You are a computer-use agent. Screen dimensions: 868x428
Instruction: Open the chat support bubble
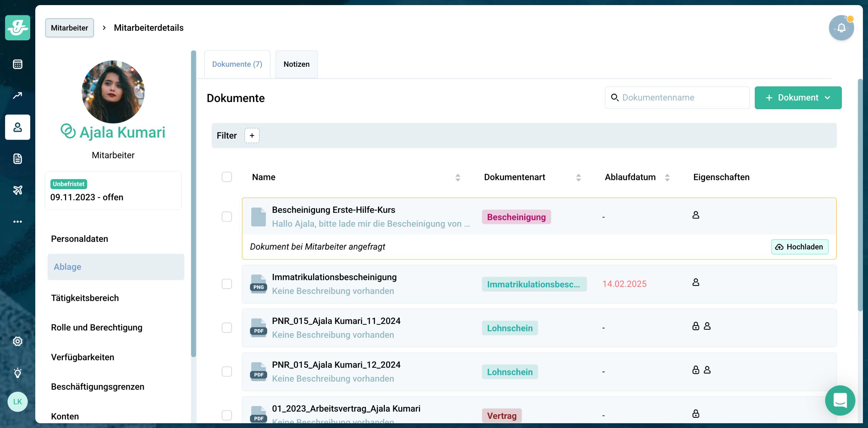840,400
